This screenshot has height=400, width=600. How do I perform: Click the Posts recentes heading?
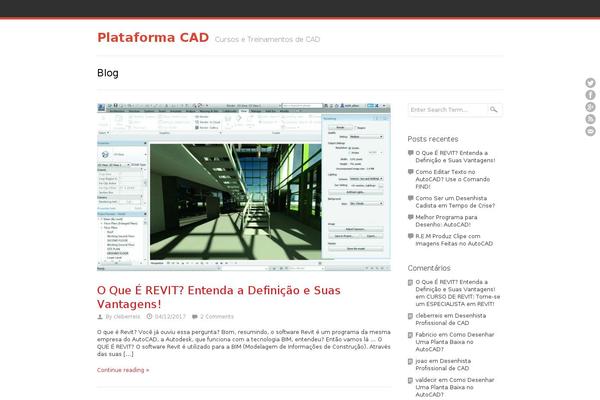point(433,139)
